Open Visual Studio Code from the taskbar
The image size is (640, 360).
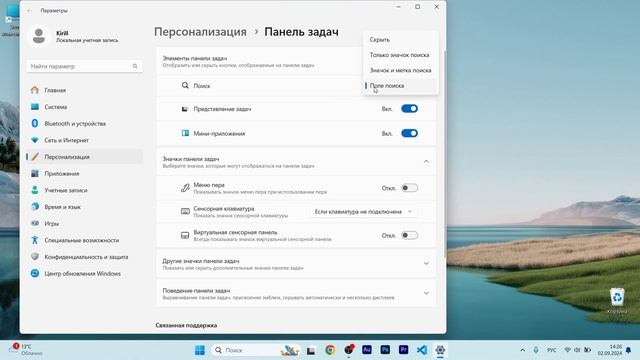click(422, 350)
